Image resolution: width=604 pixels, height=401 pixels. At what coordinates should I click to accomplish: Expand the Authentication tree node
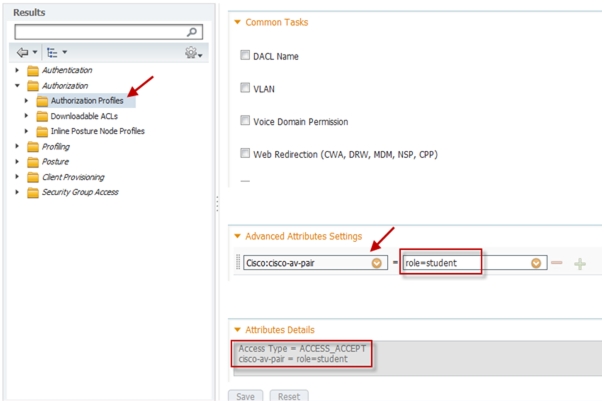pyautogui.click(x=17, y=70)
